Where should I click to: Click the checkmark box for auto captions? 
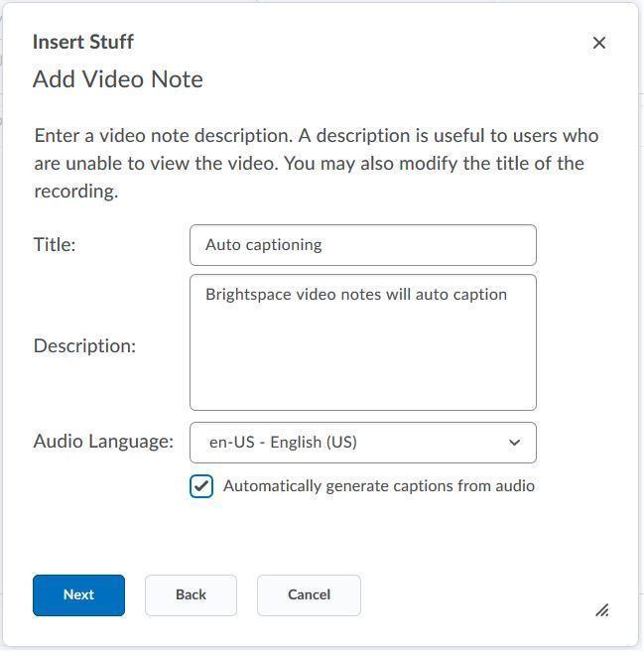(x=201, y=486)
